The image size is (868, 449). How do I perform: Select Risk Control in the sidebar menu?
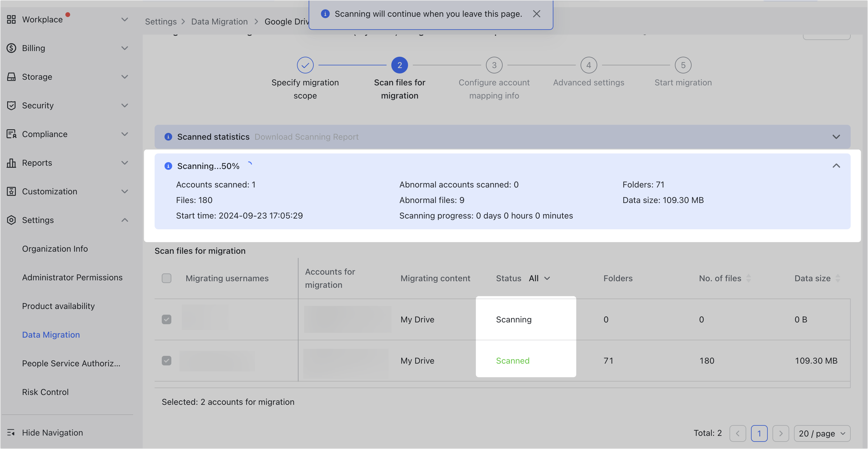tap(45, 392)
